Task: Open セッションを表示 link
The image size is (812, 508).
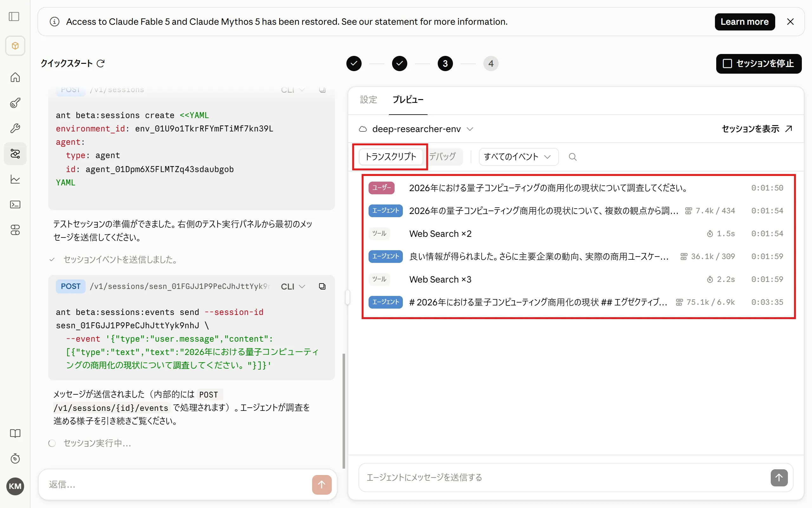Action: 757,129
